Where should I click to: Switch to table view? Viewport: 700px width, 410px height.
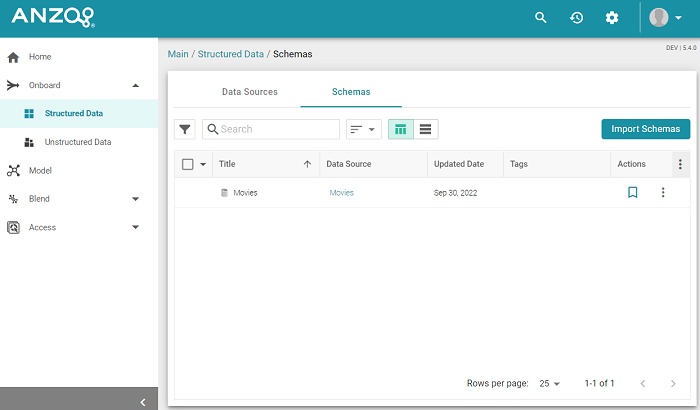coord(401,130)
